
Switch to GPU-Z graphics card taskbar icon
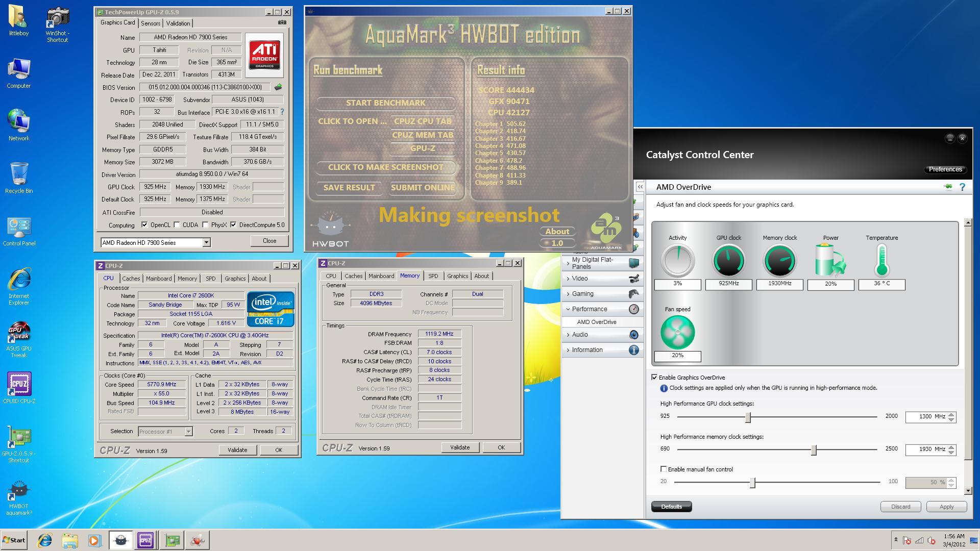pos(172,540)
